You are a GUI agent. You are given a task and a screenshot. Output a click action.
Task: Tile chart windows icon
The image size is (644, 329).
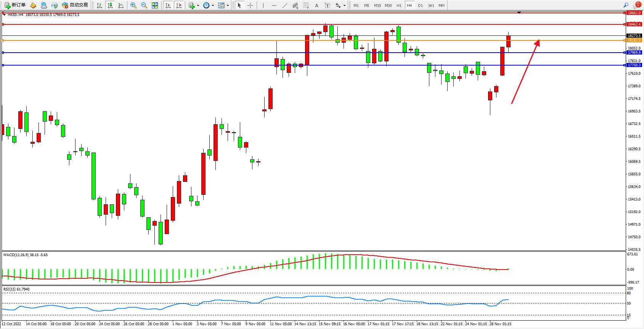[x=155, y=5]
